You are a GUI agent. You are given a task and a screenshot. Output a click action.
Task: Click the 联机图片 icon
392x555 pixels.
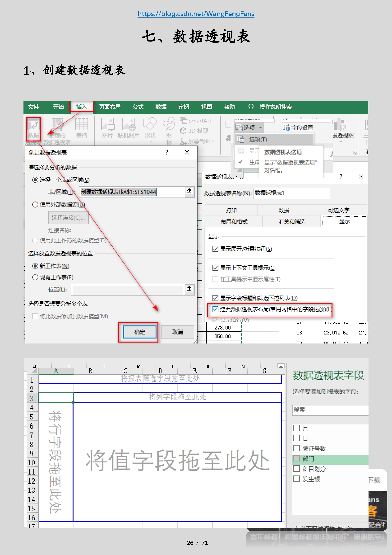tap(129, 128)
